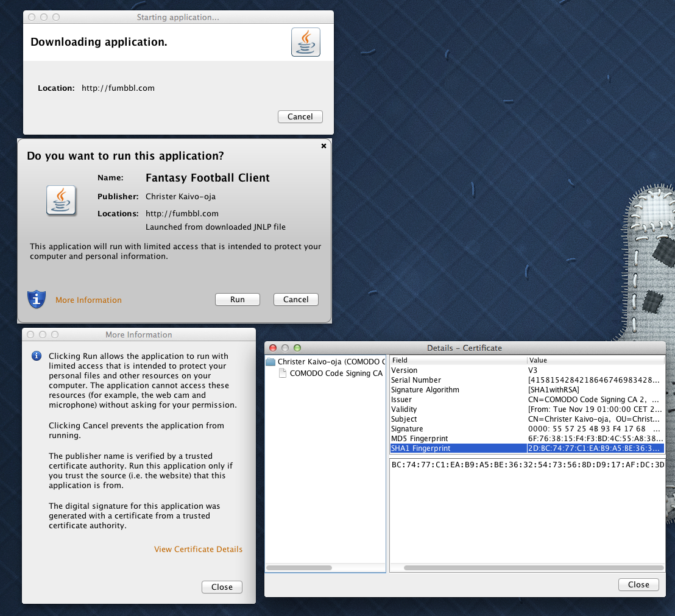This screenshot has height=616, width=675.
Task: Open the More Information link
Action: (89, 300)
